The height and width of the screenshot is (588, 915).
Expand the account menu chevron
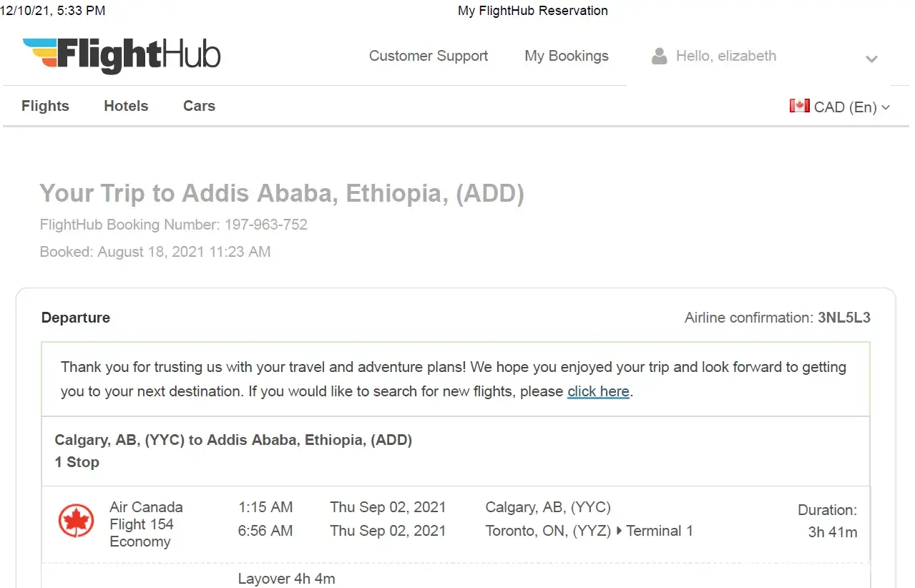(871, 59)
